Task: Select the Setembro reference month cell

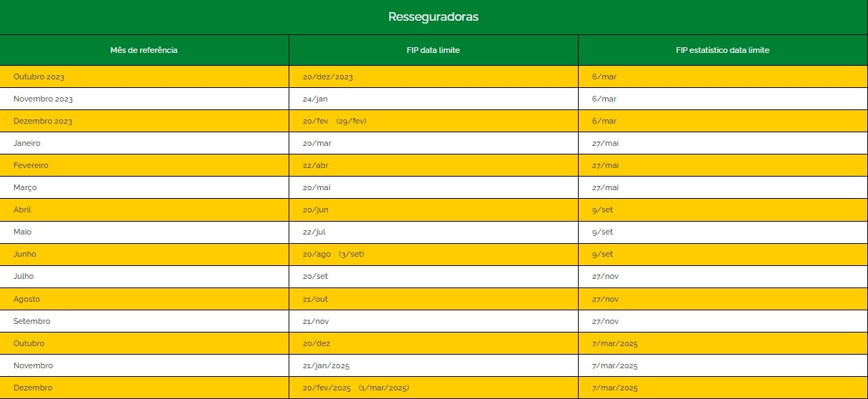Action: coord(144,321)
